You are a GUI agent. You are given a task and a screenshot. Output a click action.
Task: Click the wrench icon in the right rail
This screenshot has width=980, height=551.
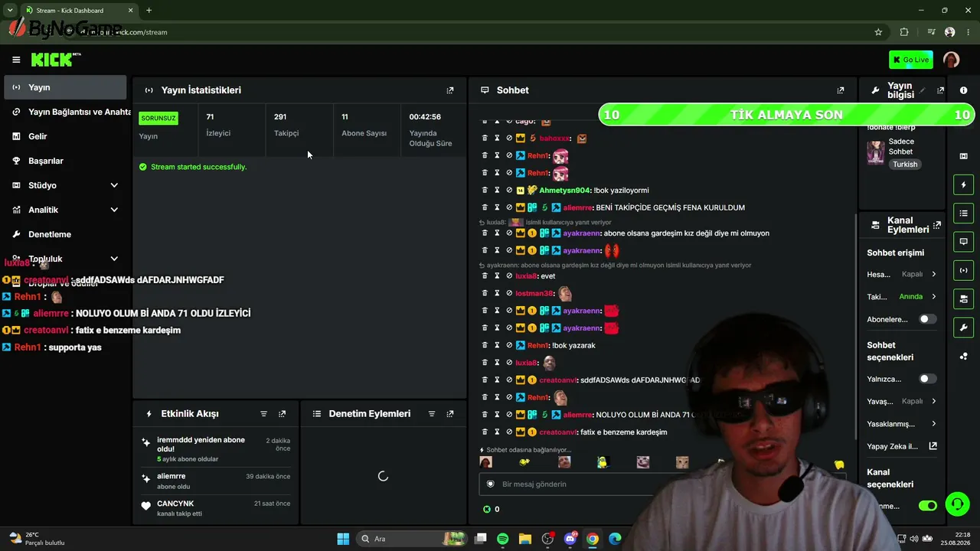coord(964,328)
